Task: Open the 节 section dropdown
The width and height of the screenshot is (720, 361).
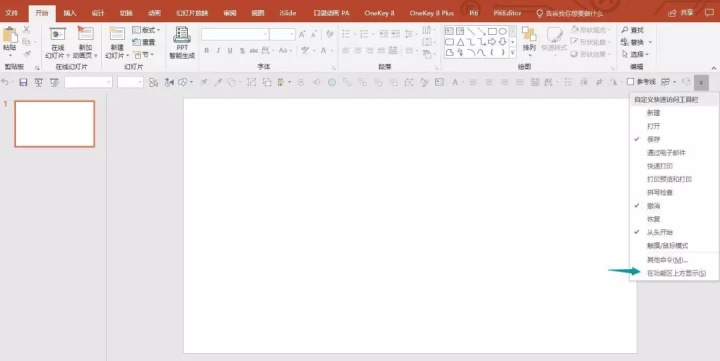Action: (144, 54)
